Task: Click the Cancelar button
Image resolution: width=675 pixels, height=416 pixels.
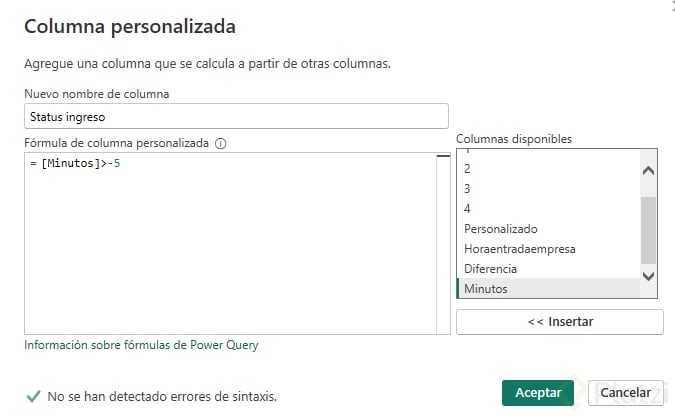Action: (x=625, y=393)
